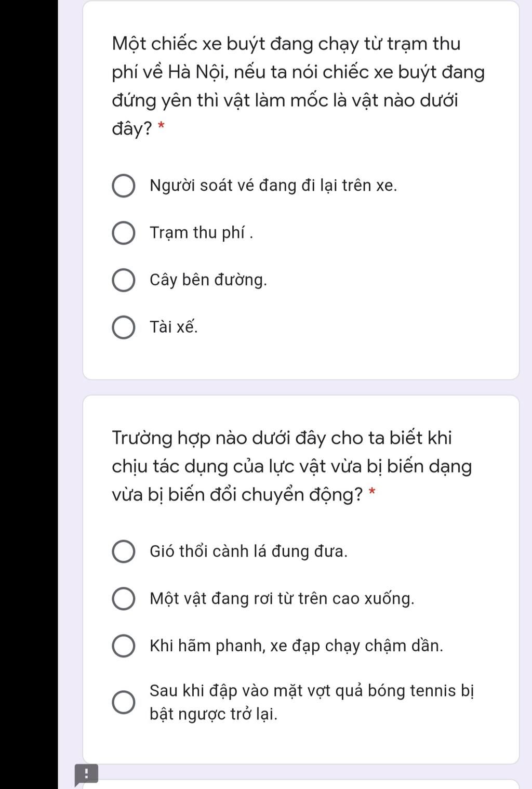The width and height of the screenshot is (532, 789).
Task: Click the answer text 'Cây bên đường.'
Action: coord(208,280)
